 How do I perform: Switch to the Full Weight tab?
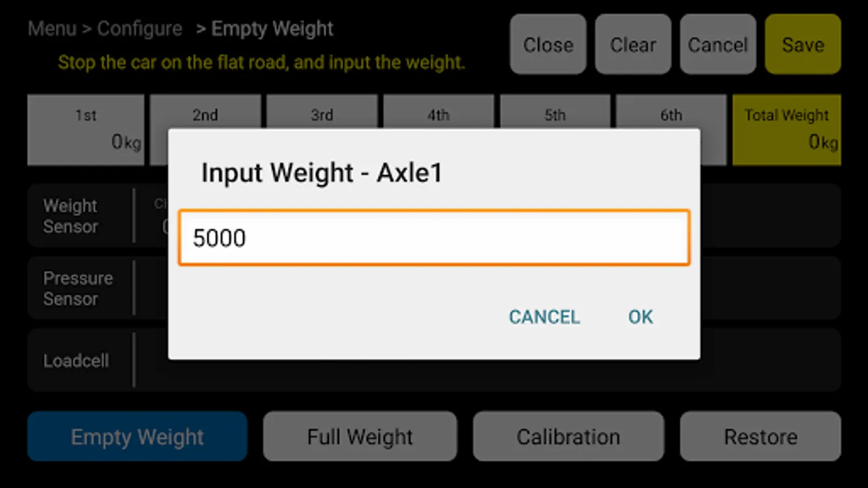[x=360, y=436]
